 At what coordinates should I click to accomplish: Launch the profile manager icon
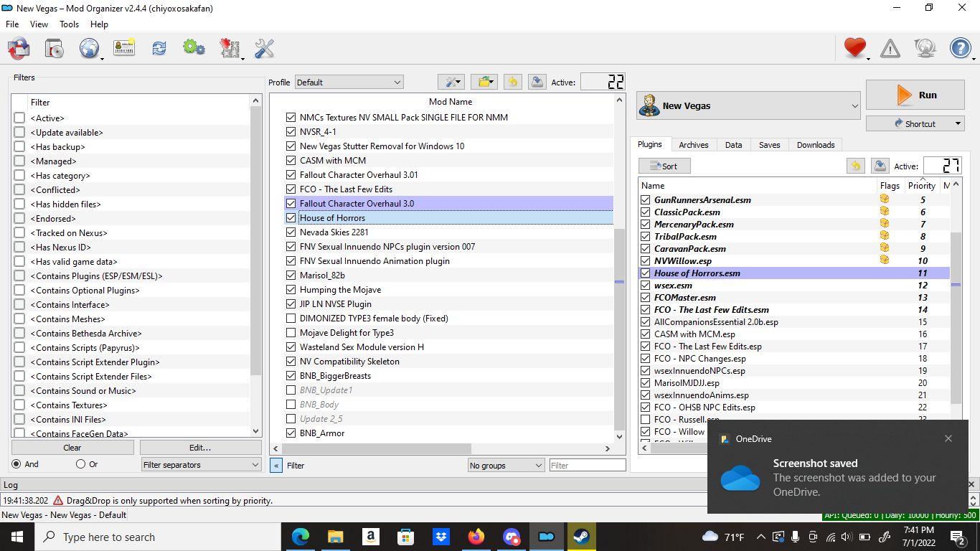coord(123,48)
